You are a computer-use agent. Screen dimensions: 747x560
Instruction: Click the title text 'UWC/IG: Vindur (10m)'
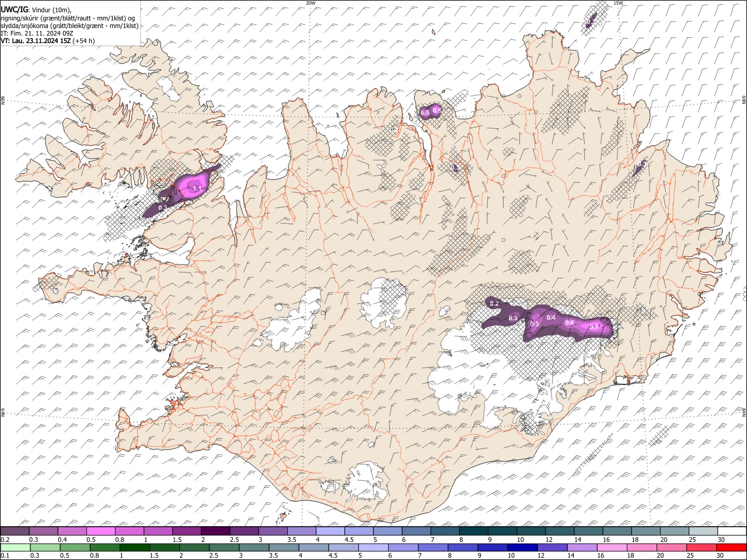(x=36, y=10)
